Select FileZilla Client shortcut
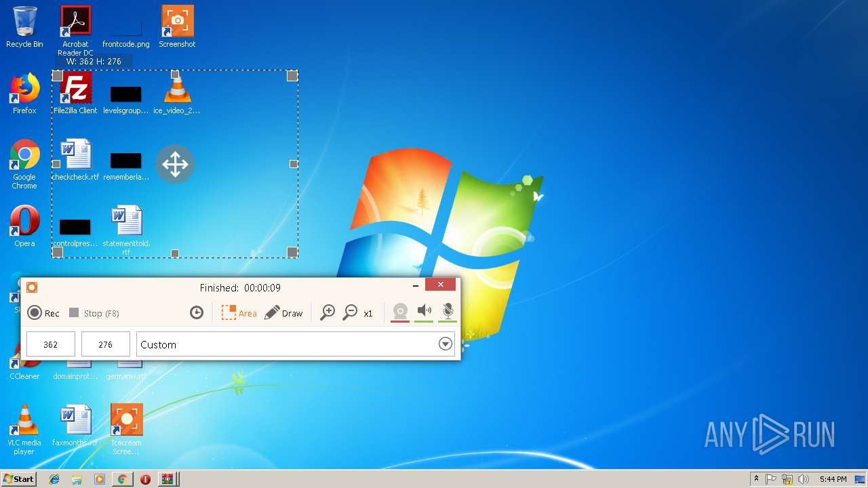The height and width of the screenshot is (488, 868). [75, 94]
